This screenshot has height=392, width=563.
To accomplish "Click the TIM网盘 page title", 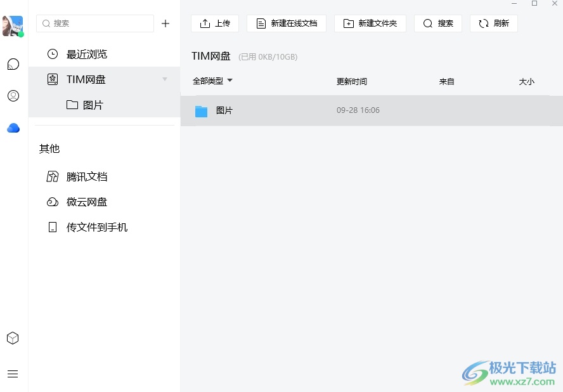I will (x=210, y=56).
